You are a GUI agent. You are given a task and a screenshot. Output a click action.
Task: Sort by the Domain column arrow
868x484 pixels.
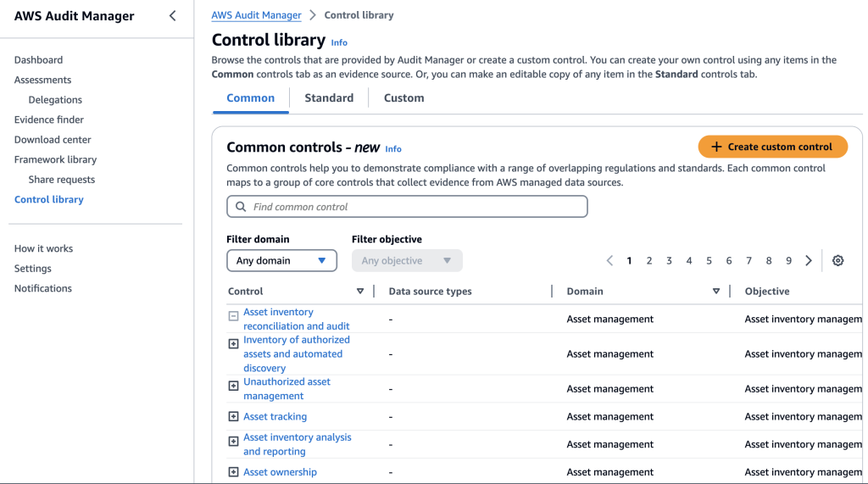pos(715,292)
